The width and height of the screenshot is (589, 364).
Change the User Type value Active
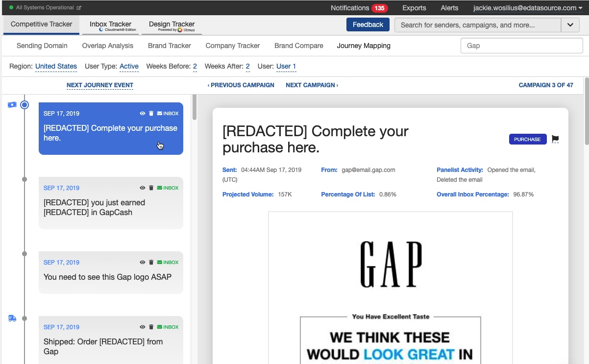129,66
